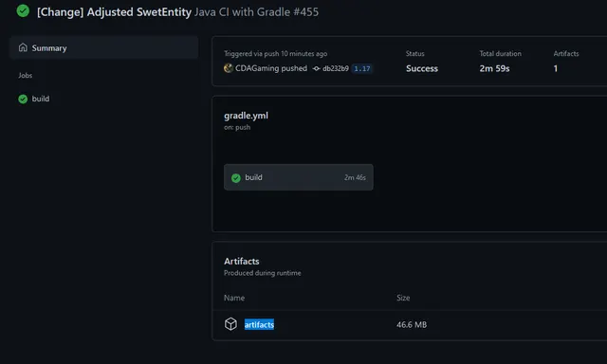Open commit db232b9 link
This screenshot has height=364, width=607.
point(336,68)
